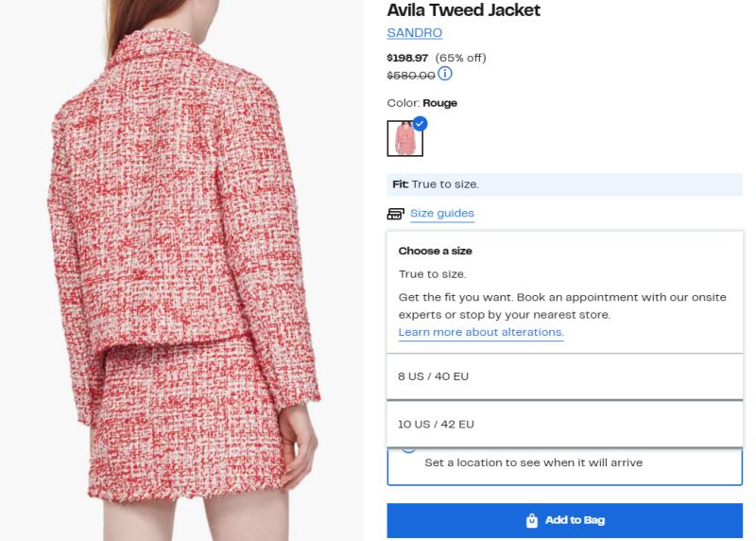The height and width of the screenshot is (541, 756).
Task: Select the Rouge color swatch
Action: (x=404, y=139)
